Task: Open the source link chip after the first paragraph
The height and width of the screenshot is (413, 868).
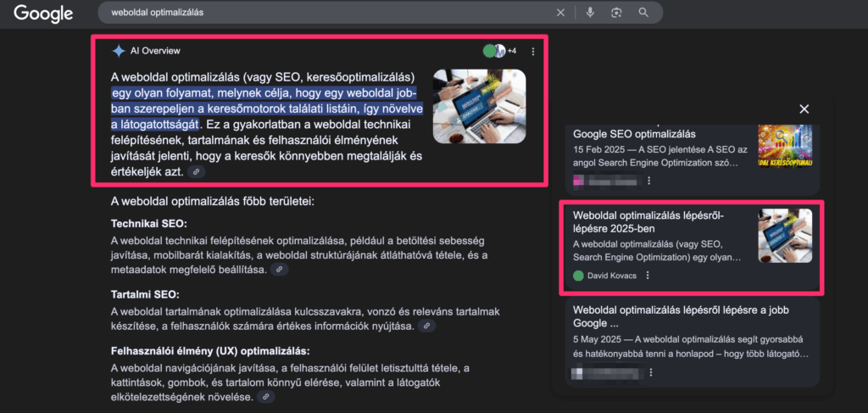Action: 196,172
